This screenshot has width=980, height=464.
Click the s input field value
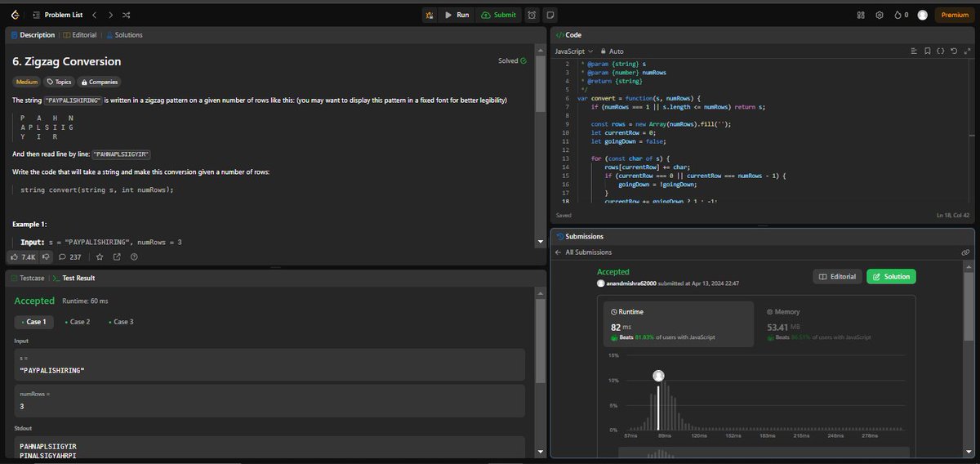tap(269, 364)
